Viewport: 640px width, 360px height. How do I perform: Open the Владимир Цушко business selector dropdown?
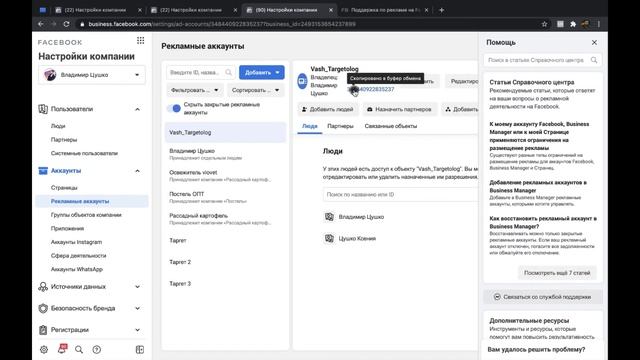(x=92, y=75)
